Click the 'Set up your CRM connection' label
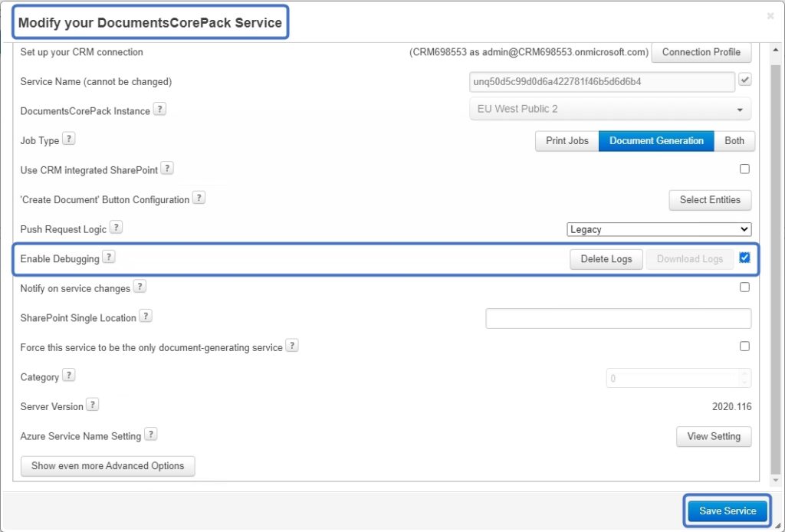Image resolution: width=785 pixels, height=532 pixels. (x=81, y=52)
